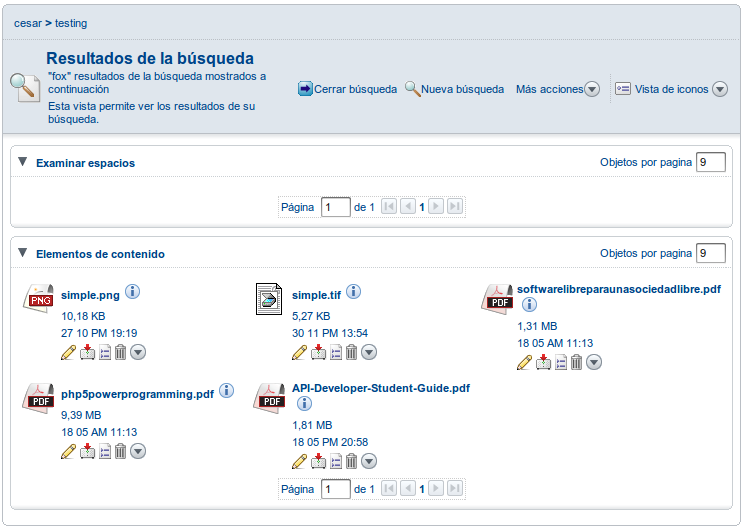The image size is (743, 528).
Task: Open more actions arrow for simple.tif
Action: click(x=369, y=352)
